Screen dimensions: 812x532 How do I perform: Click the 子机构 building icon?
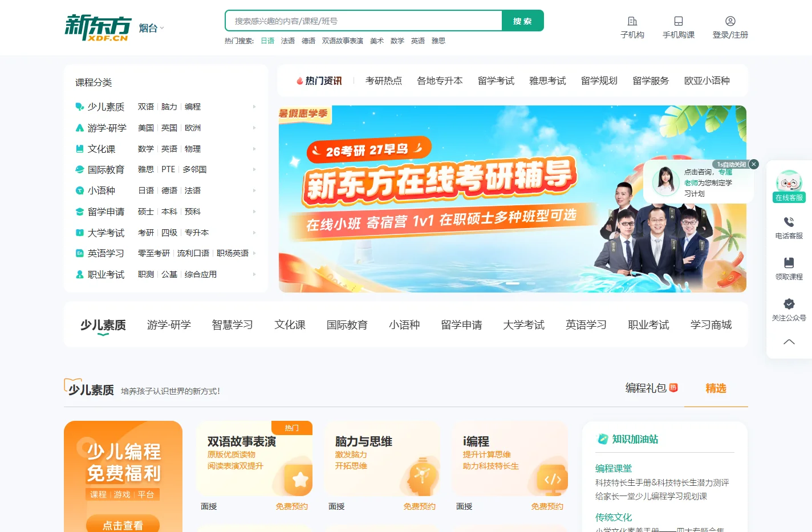pos(632,21)
